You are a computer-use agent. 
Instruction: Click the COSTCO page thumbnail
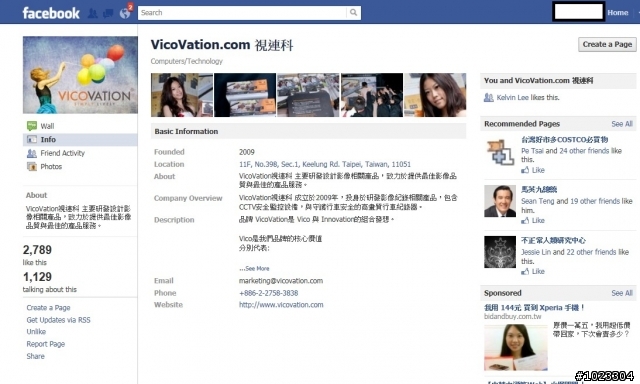click(x=500, y=152)
